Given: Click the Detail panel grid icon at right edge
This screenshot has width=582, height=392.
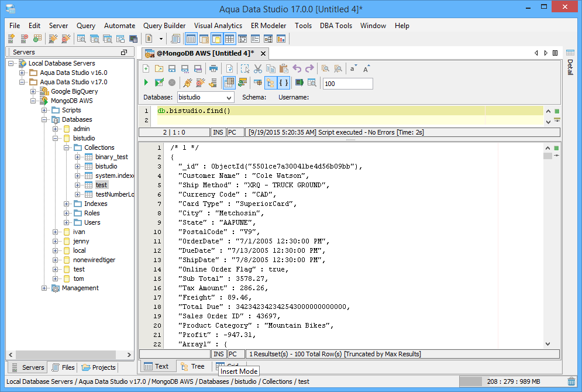Looking at the screenshot, I should tap(570, 53).
